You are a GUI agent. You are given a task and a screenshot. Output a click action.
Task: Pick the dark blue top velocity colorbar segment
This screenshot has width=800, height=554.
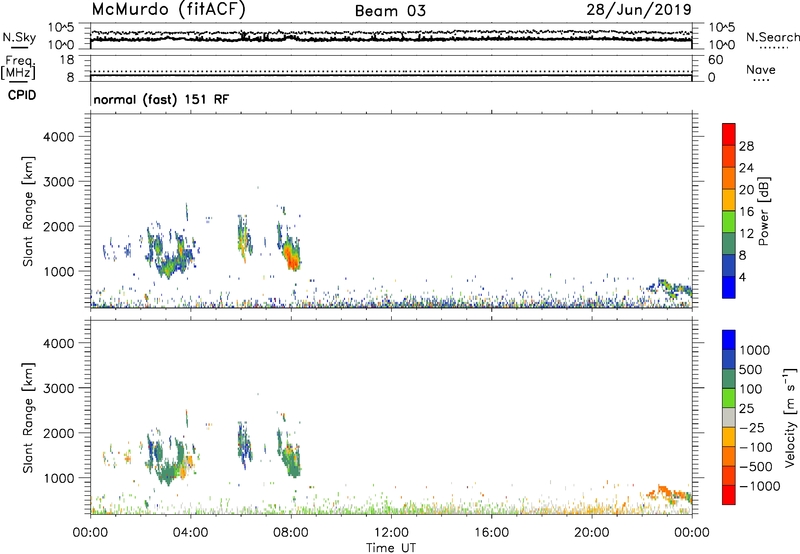pyautogui.click(x=729, y=340)
